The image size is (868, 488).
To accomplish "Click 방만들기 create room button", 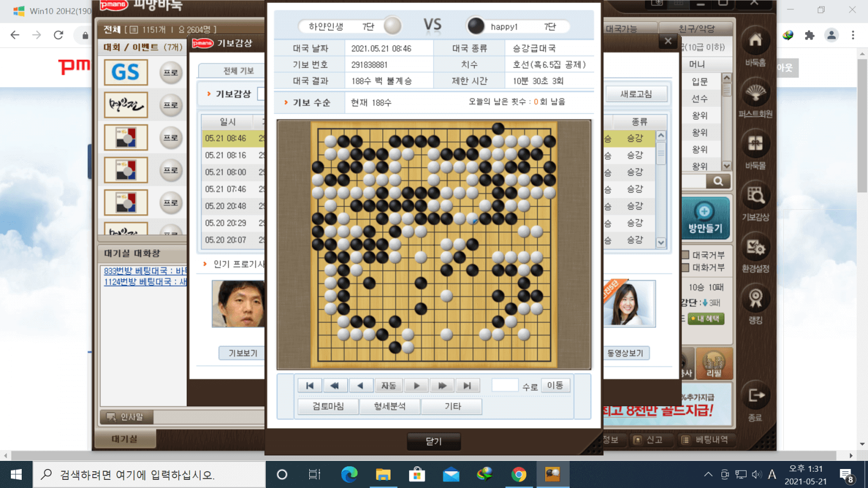I will point(705,219).
